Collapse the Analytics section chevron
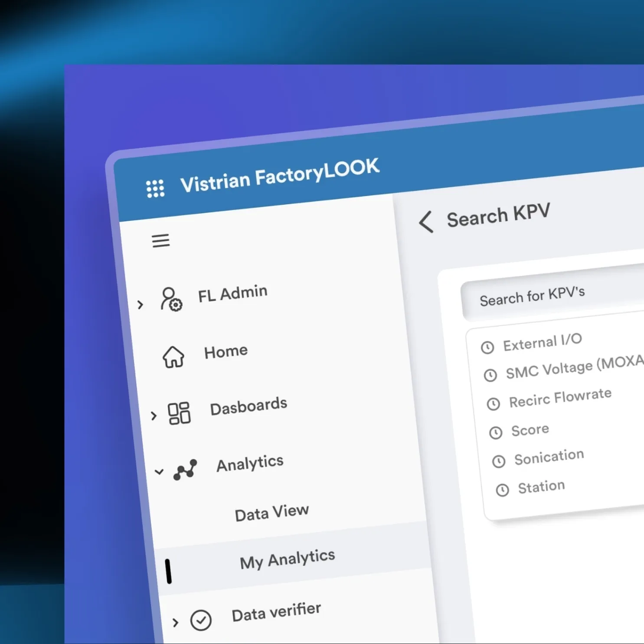 point(159,471)
